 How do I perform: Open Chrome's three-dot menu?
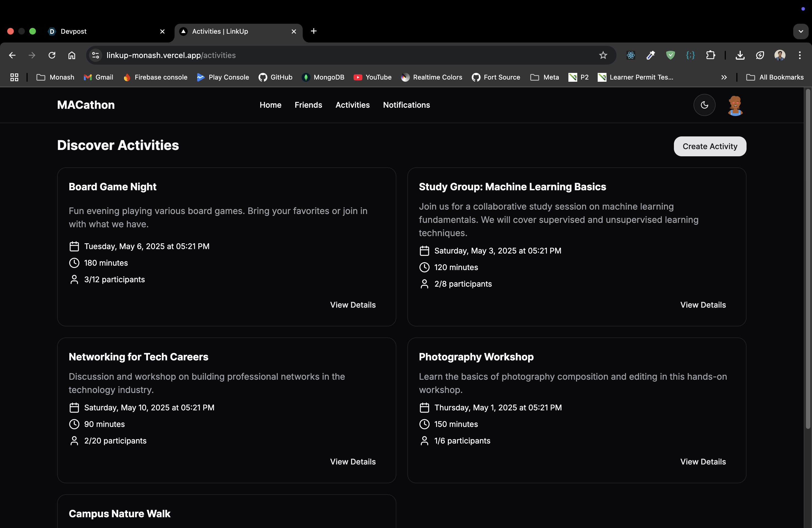point(800,55)
